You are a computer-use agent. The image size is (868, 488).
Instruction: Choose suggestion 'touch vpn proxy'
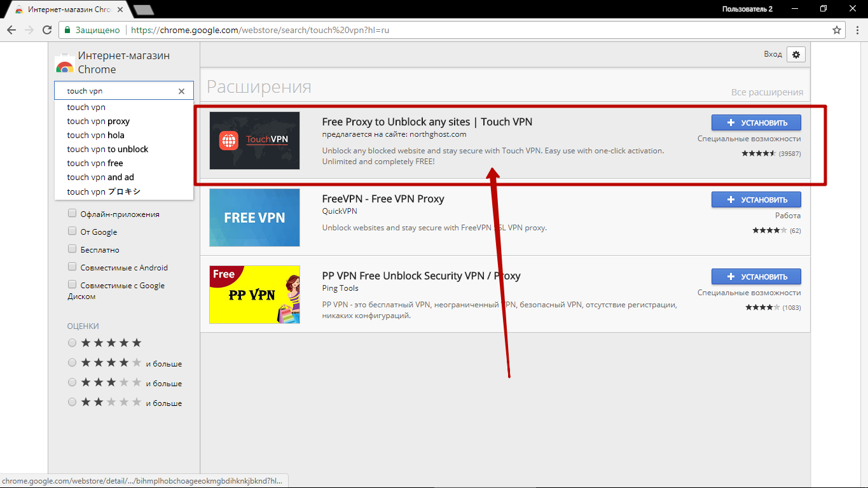[124, 122]
